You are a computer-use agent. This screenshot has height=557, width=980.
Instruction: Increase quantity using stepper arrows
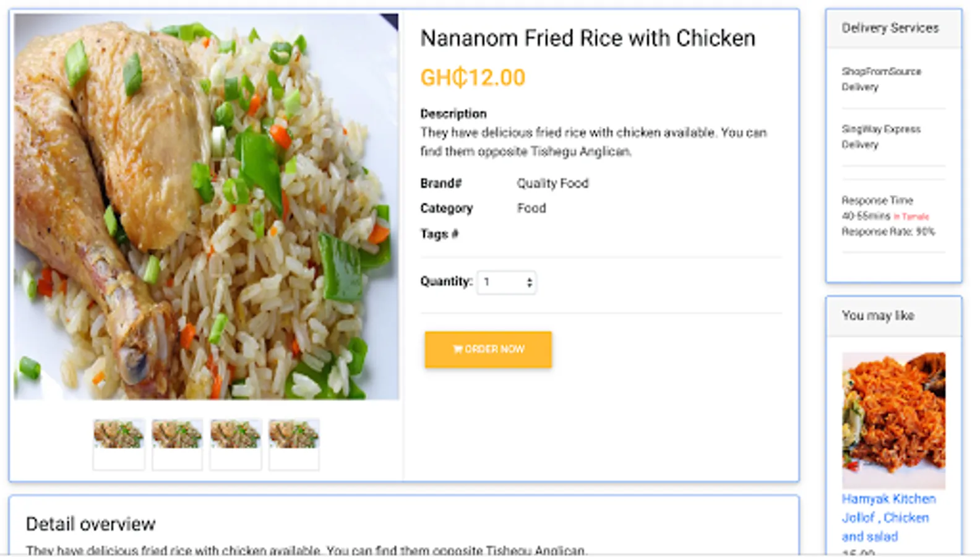529,279
